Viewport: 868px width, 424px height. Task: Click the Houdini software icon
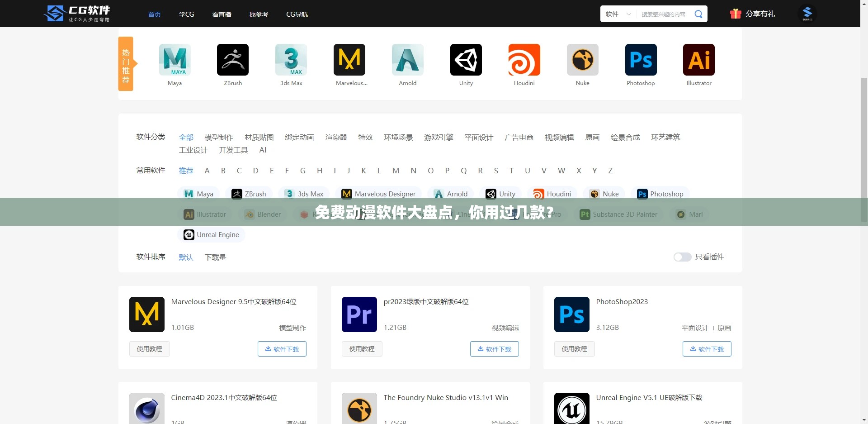tap(524, 60)
